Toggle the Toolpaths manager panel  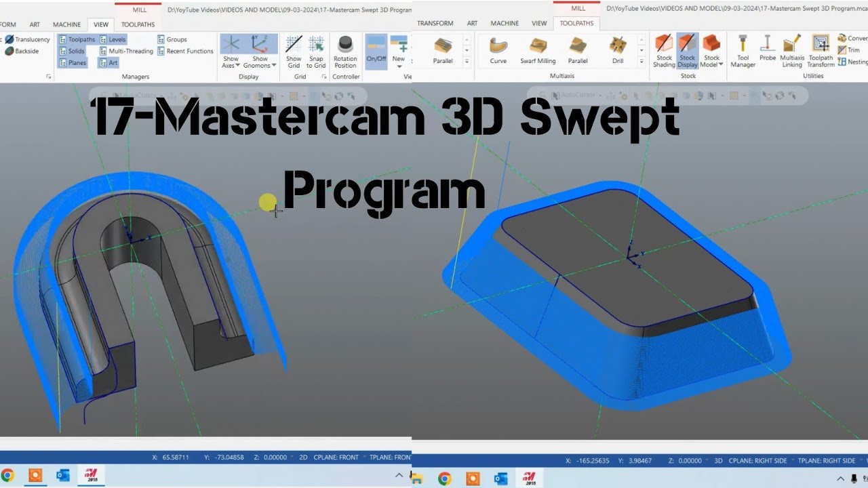(77, 39)
